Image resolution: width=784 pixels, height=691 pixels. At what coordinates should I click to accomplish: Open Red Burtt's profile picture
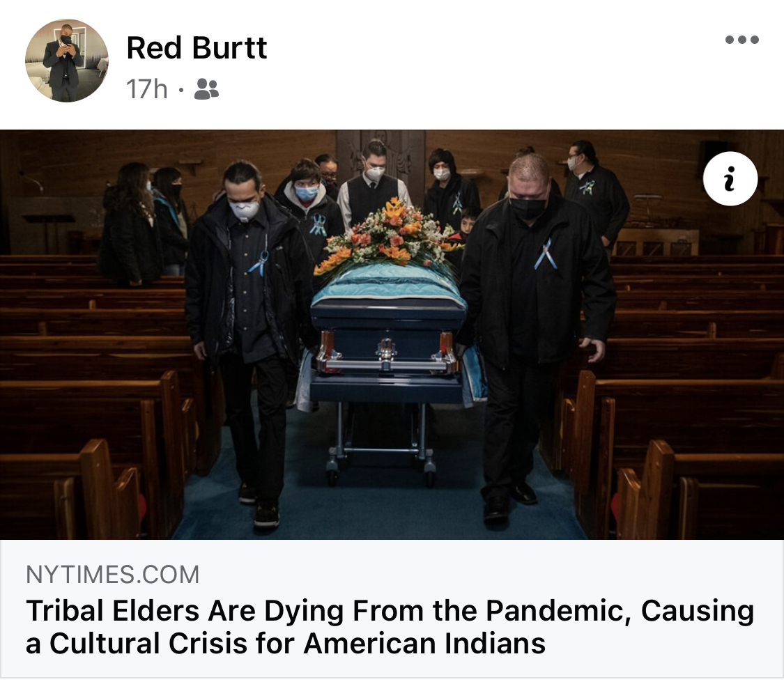pyautogui.click(x=66, y=61)
